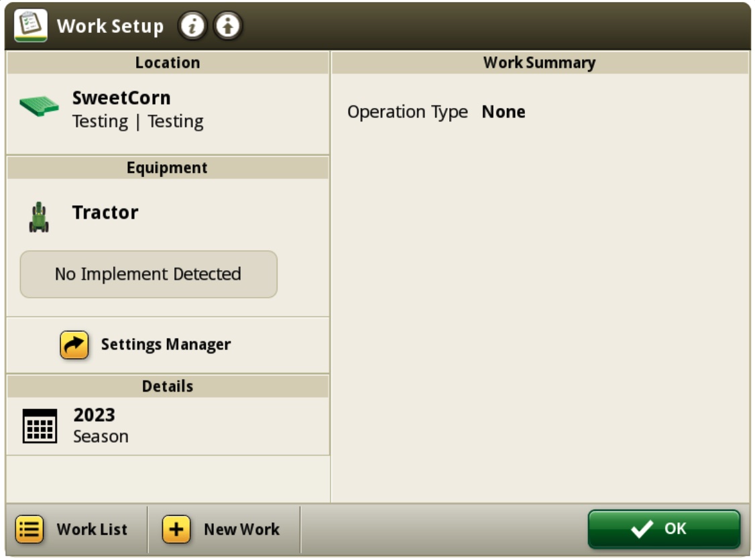Image resolution: width=755 pixels, height=560 pixels.
Task: Click the Work Setup title text
Action: pyautogui.click(x=110, y=26)
